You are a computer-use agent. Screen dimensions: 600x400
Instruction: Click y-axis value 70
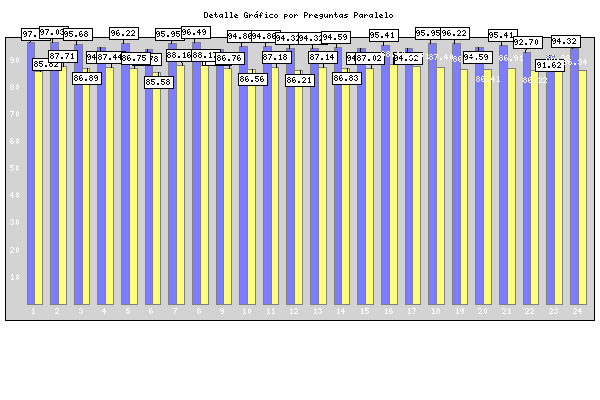tap(15, 114)
